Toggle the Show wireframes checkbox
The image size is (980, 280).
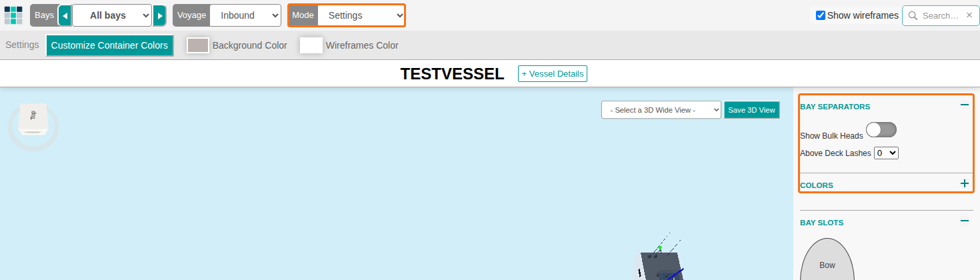tap(821, 15)
